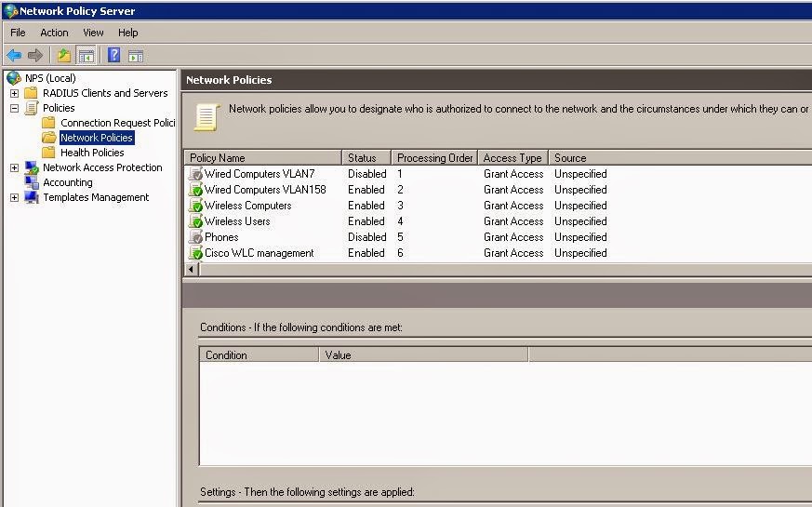Select Connection Request Policies tree label
The height and width of the screenshot is (507, 812).
[x=117, y=123]
